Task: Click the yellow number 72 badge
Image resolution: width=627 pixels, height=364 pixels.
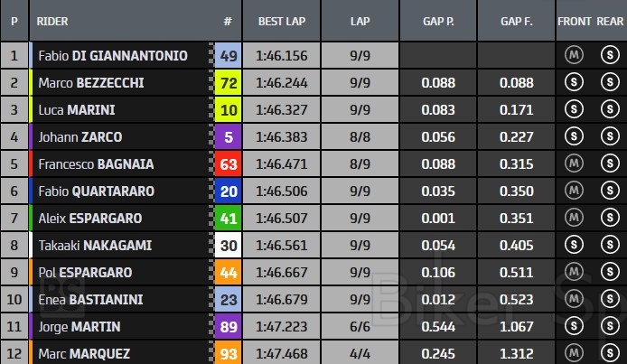Action: (229, 83)
